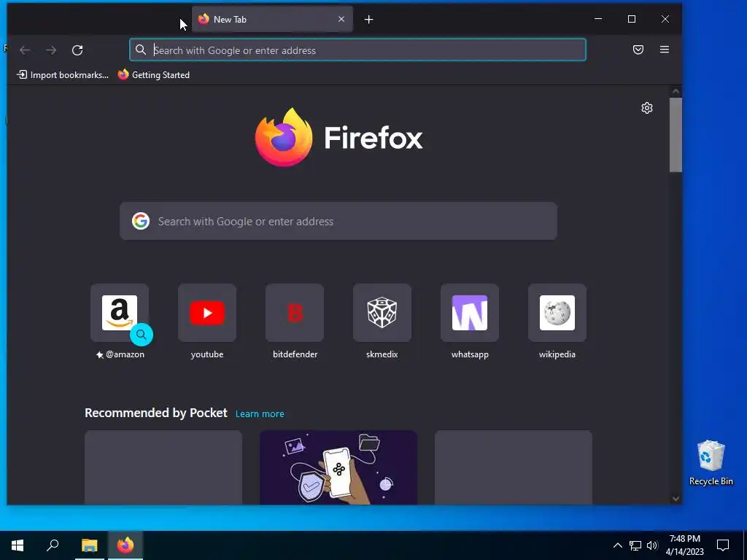Show hidden system tray icons
This screenshot has width=747, height=560.
pos(617,545)
